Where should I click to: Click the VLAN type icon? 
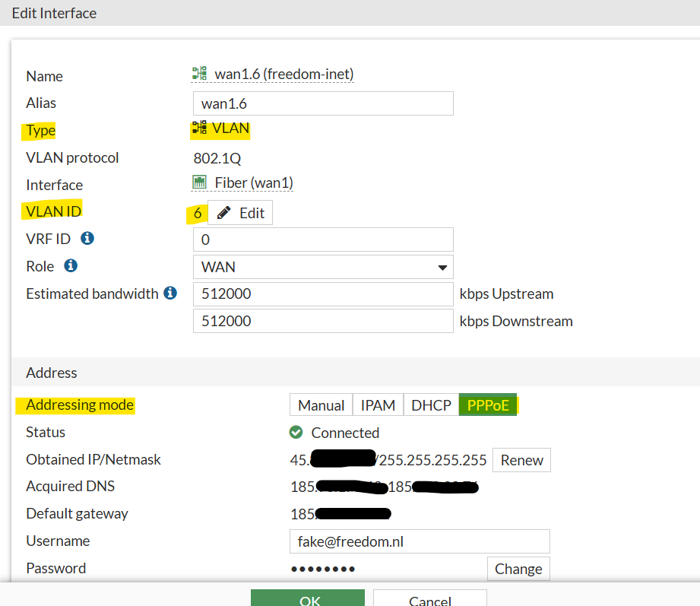pos(200,128)
